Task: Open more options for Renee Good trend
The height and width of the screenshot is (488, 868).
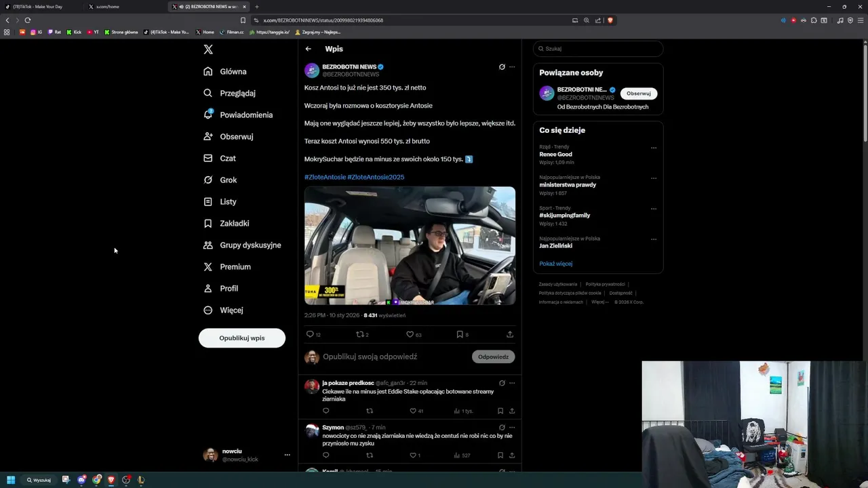Action: [654, 148]
